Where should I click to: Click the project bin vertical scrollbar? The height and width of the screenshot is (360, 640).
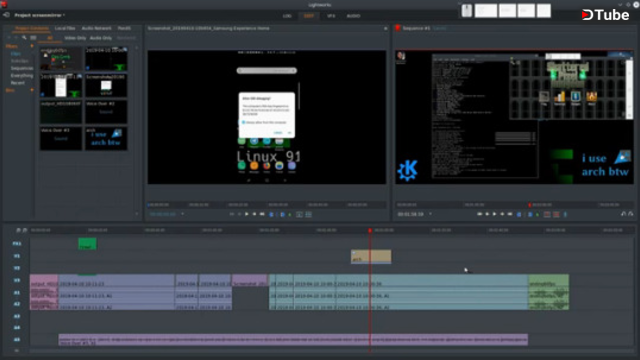pyautogui.click(x=137, y=131)
